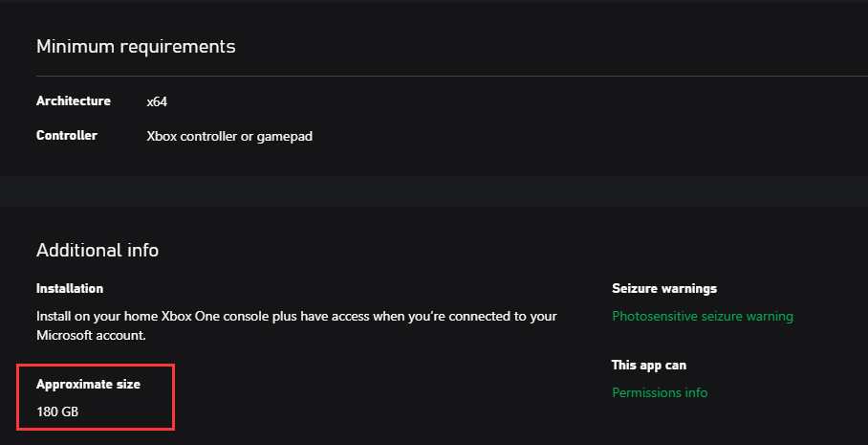
Task: Select the Controller label
Action: click(x=67, y=136)
